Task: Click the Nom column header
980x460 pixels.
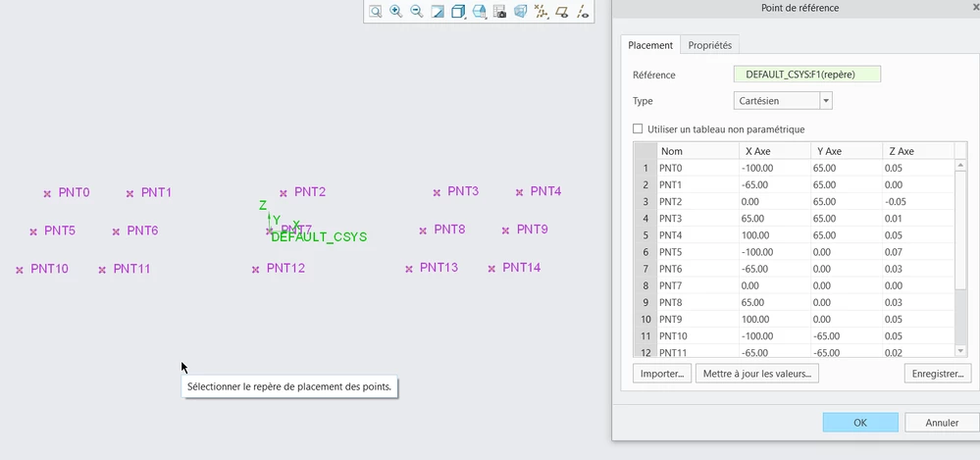Action: pos(697,151)
